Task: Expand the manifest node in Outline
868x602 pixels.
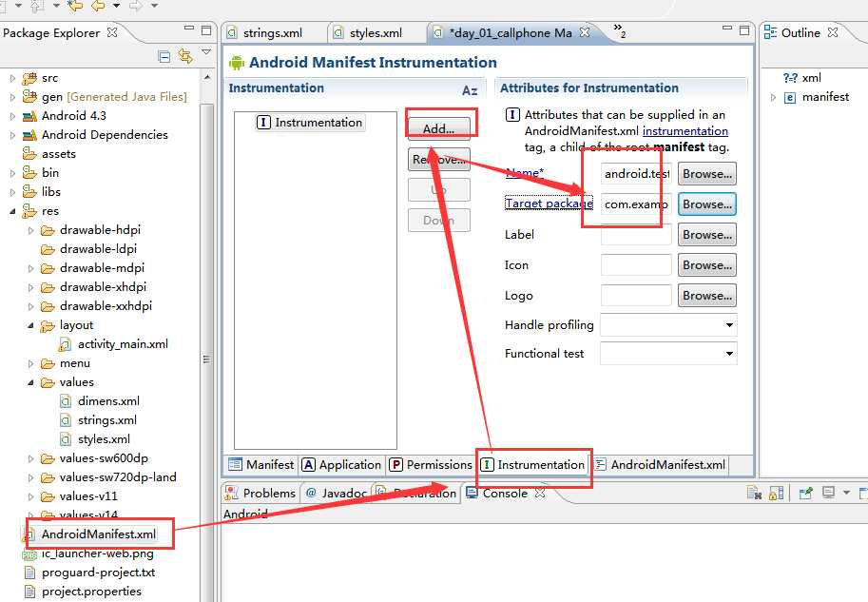Action: (773, 97)
